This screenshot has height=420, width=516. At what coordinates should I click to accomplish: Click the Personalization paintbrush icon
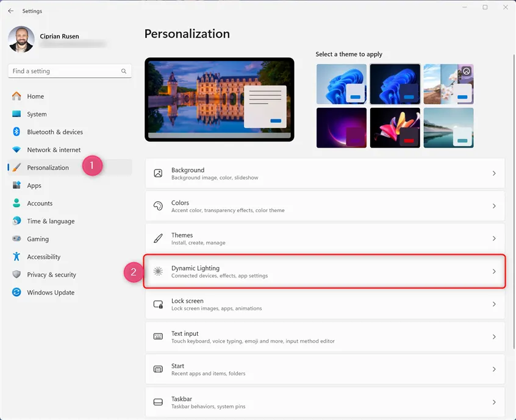point(16,168)
